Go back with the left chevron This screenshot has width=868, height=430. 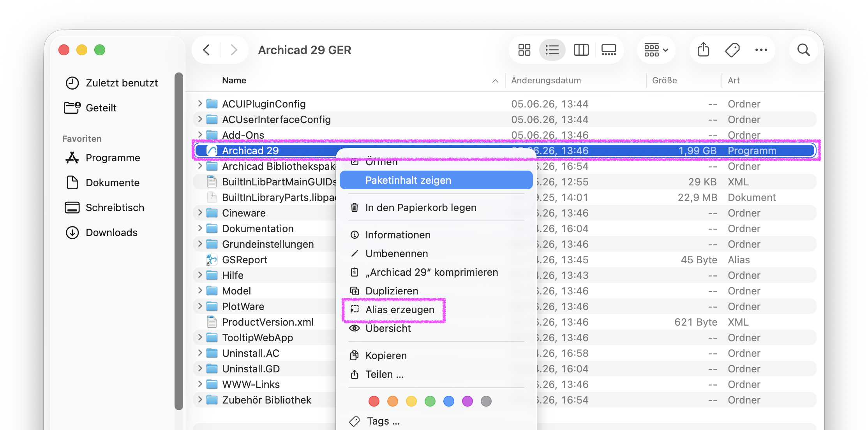click(206, 50)
